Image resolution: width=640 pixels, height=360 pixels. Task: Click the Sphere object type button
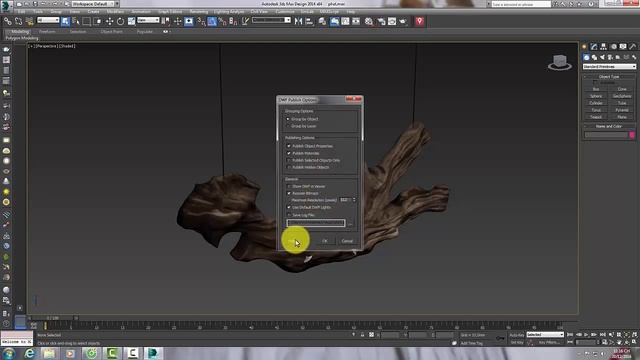click(596, 96)
